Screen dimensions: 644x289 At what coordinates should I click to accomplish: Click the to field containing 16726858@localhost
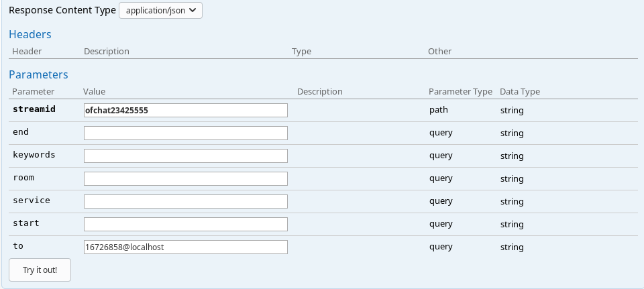pyautogui.click(x=185, y=247)
